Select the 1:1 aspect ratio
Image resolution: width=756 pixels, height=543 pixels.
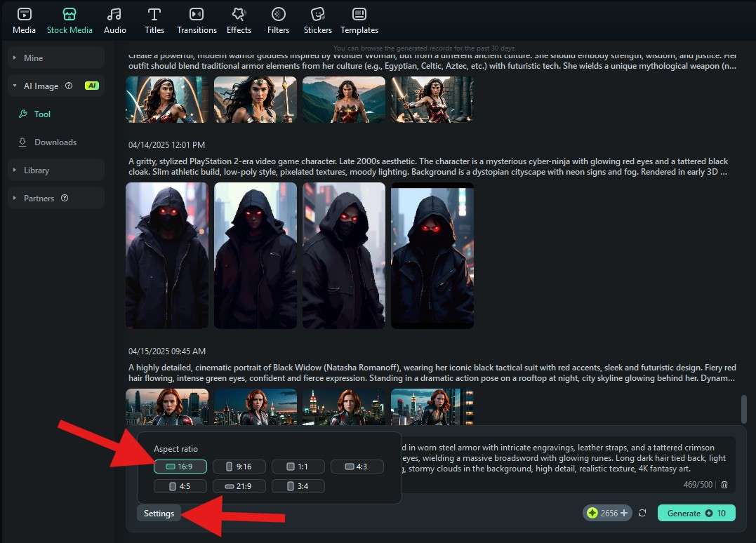(298, 467)
